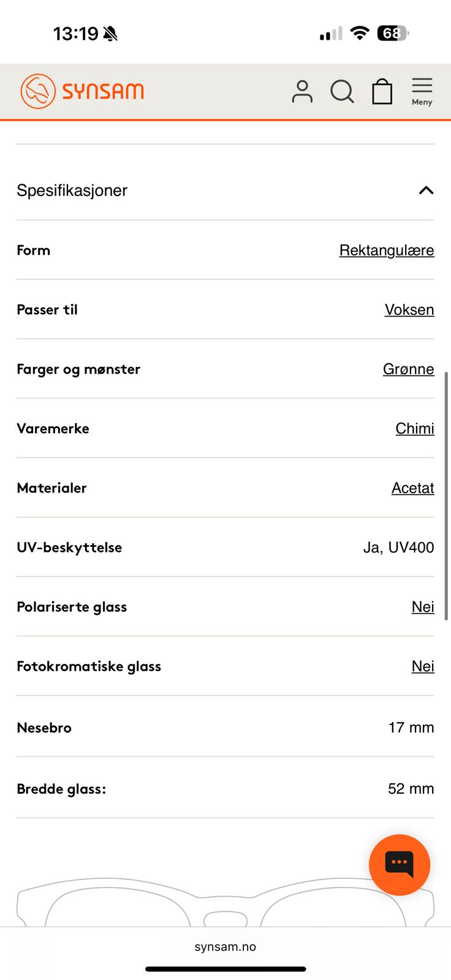Click the Acetat material link
Viewport: 451px width, 980px height.
[x=413, y=488]
